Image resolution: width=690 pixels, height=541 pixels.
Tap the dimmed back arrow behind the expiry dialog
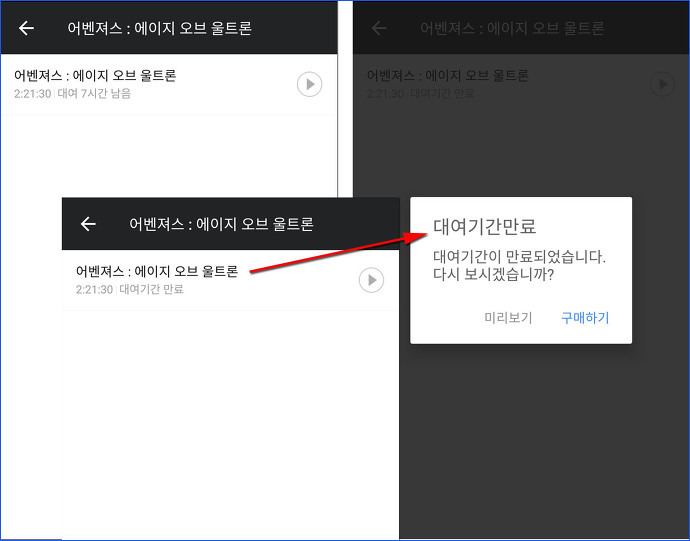click(x=379, y=28)
